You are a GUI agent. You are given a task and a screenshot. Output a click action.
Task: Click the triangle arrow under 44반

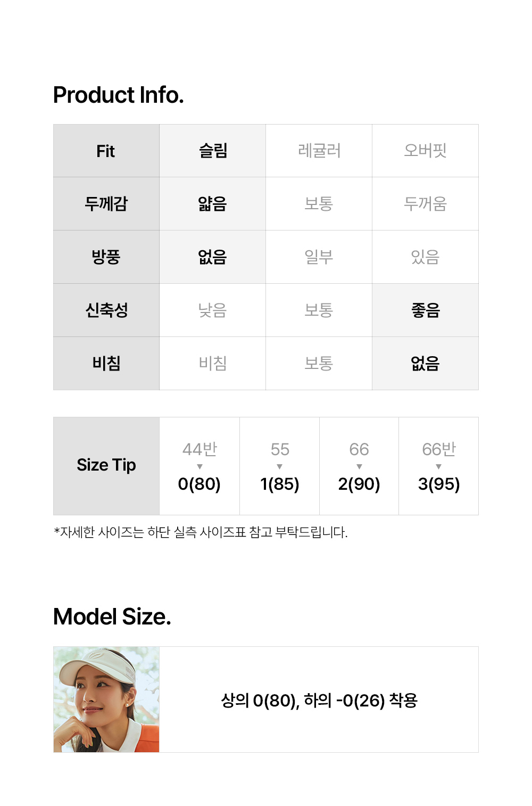tap(199, 467)
